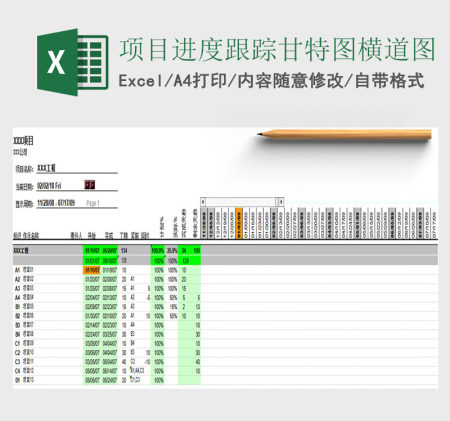Select task row C3 identifier

tap(17, 362)
